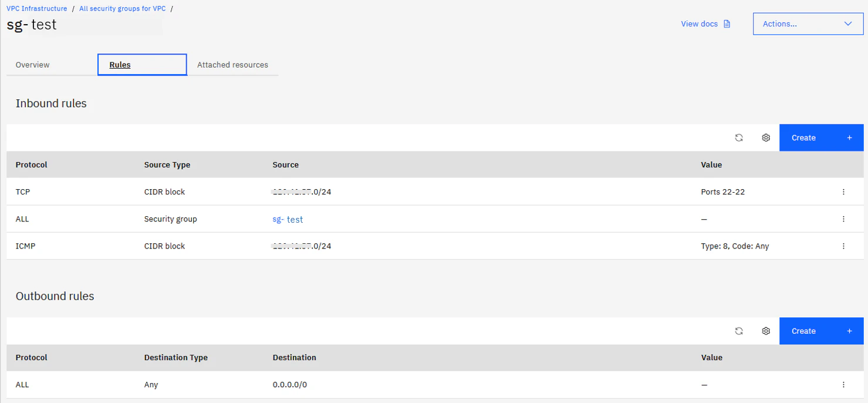The width and height of the screenshot is (868, 403).
Task: Click the document icon beside View docs
Action: [x=727, y=24]
